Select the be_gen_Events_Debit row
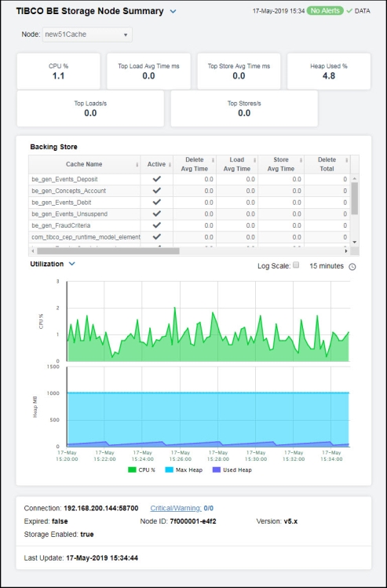 (x=189, y=203)
